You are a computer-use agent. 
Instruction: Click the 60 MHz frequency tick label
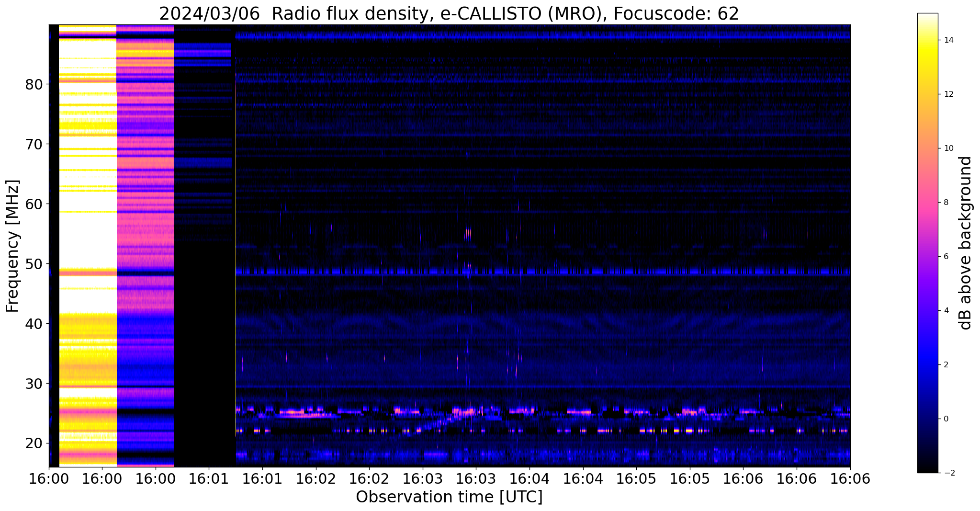tap(34, 204)
